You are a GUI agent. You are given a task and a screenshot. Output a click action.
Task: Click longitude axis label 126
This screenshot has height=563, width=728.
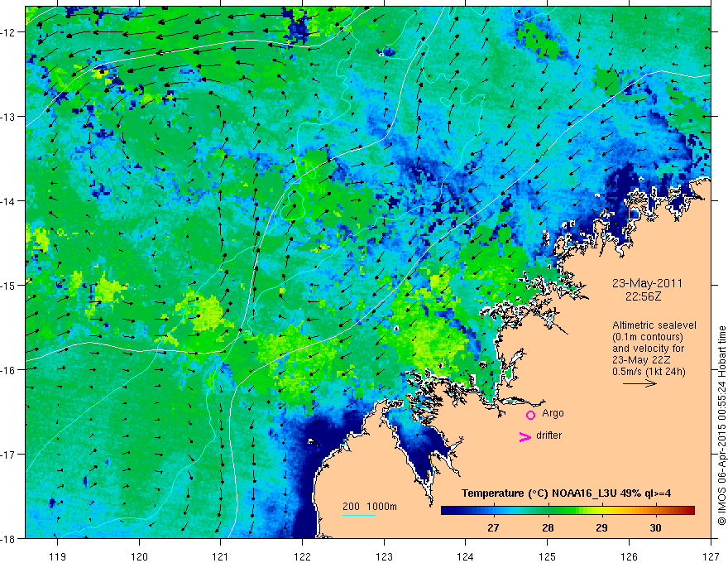(629, 556)
